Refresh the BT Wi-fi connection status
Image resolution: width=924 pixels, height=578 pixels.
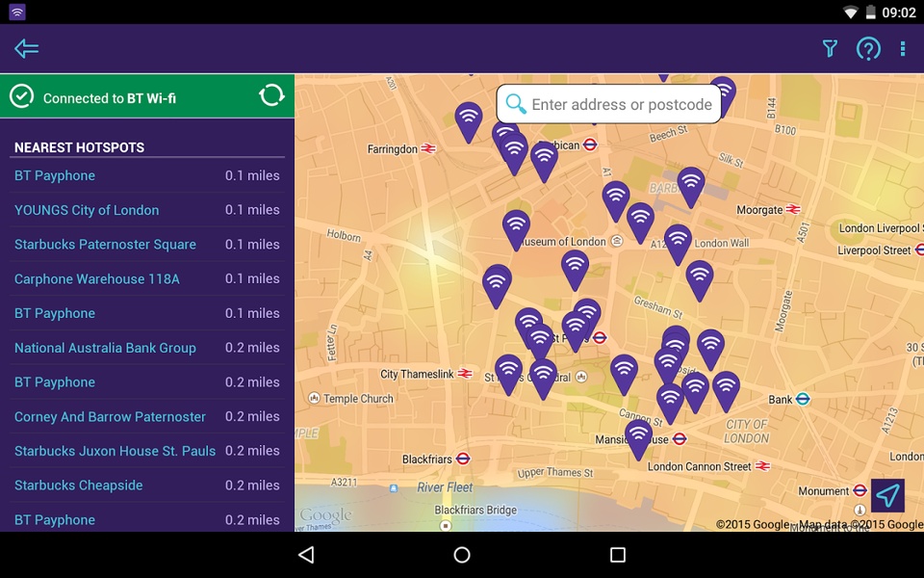271,95
